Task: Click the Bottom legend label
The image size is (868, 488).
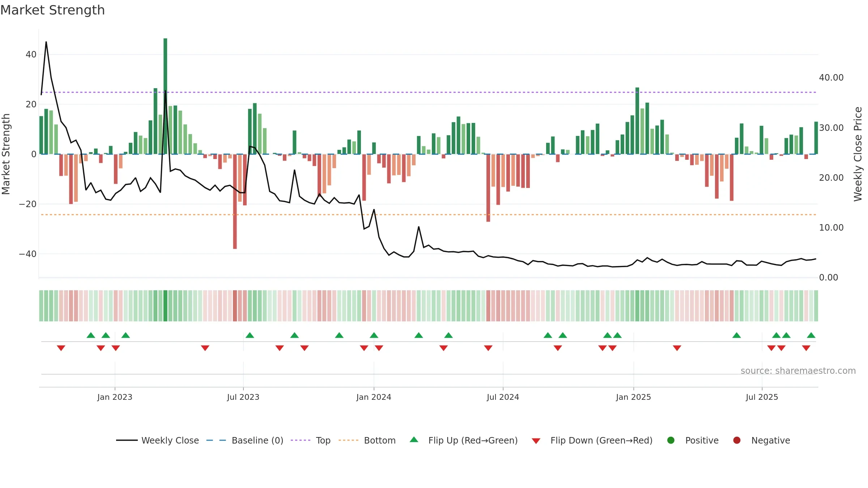Action: 380,440
